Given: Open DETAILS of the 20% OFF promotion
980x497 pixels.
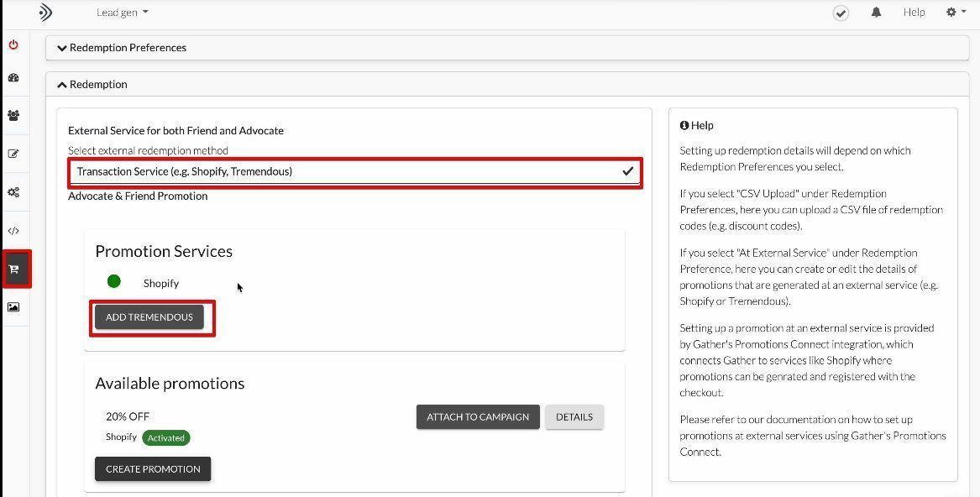Looking at the screenshot, I should click(x=574, y=417).
